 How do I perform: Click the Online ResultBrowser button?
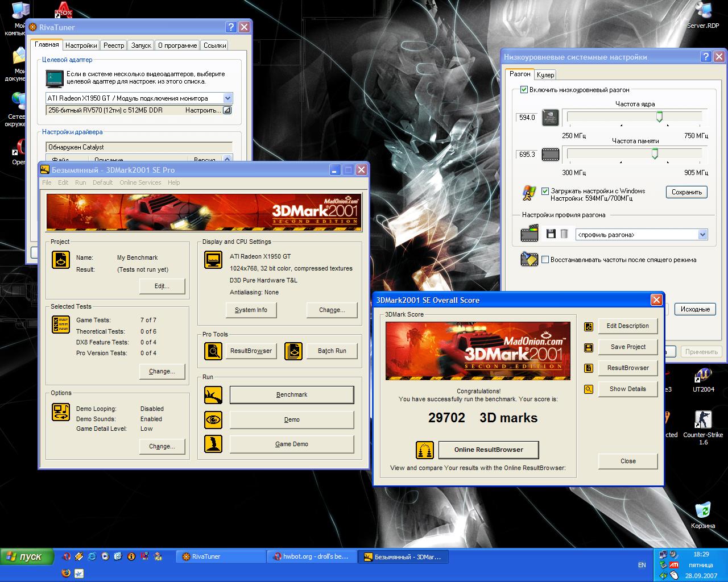point(489,450)
